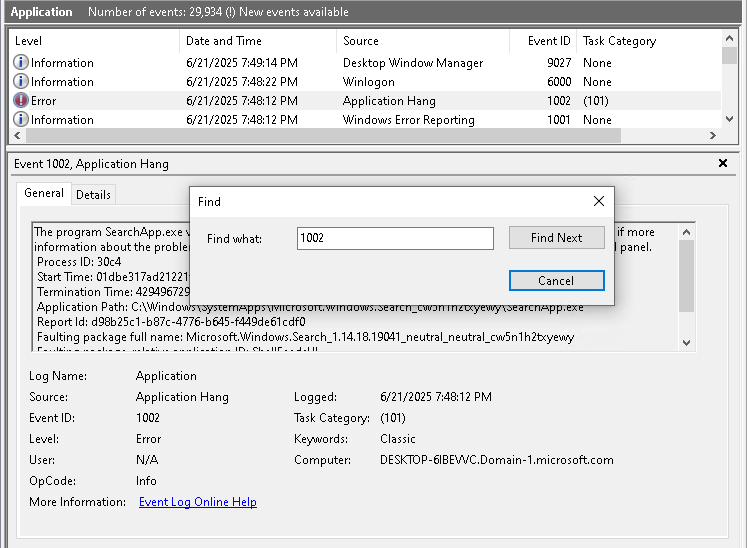Viewport: 747px width, 548px height.
Task: Click the event list horizontal scrollbar thumb
Action: coord(323,135)
